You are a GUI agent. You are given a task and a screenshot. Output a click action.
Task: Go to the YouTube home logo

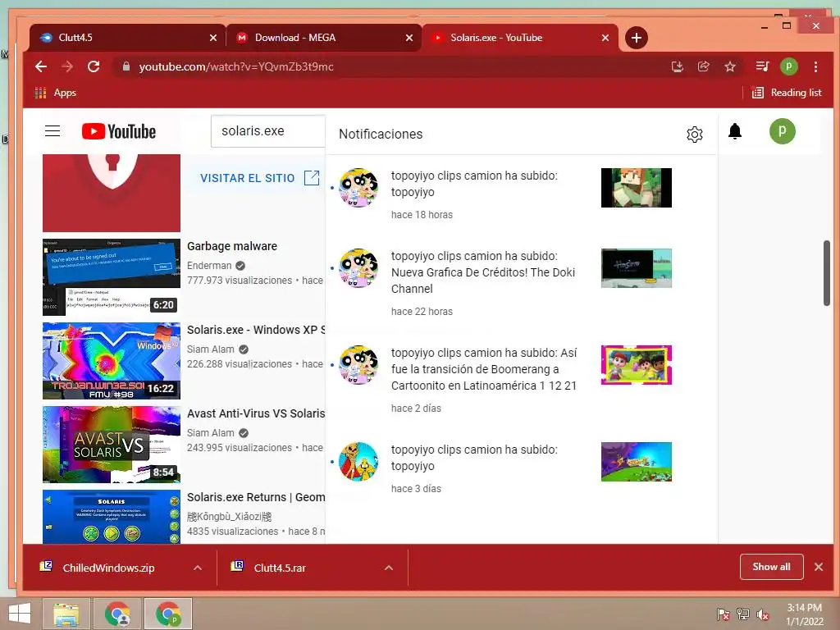point(119,131)
